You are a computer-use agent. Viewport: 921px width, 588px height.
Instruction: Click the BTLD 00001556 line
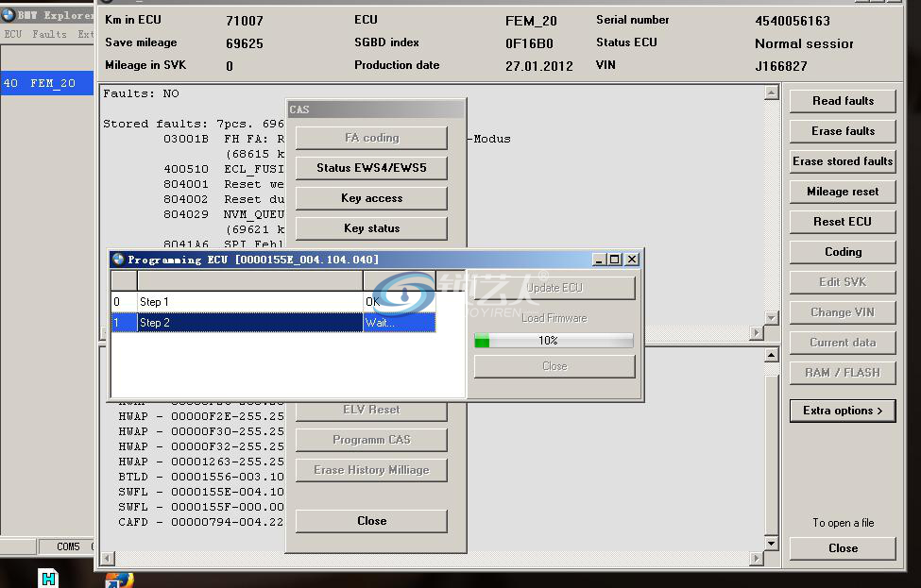tap(201, 477)
